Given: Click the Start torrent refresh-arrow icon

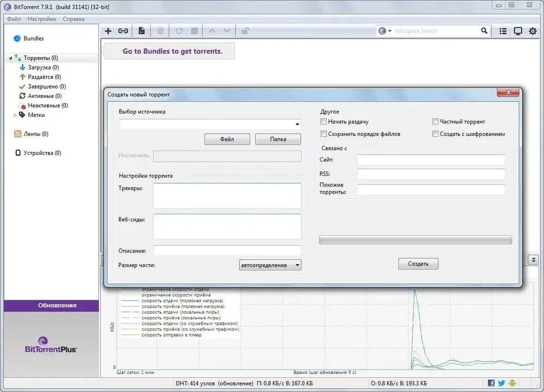Looking at the screenshot, I should [179, 31].
